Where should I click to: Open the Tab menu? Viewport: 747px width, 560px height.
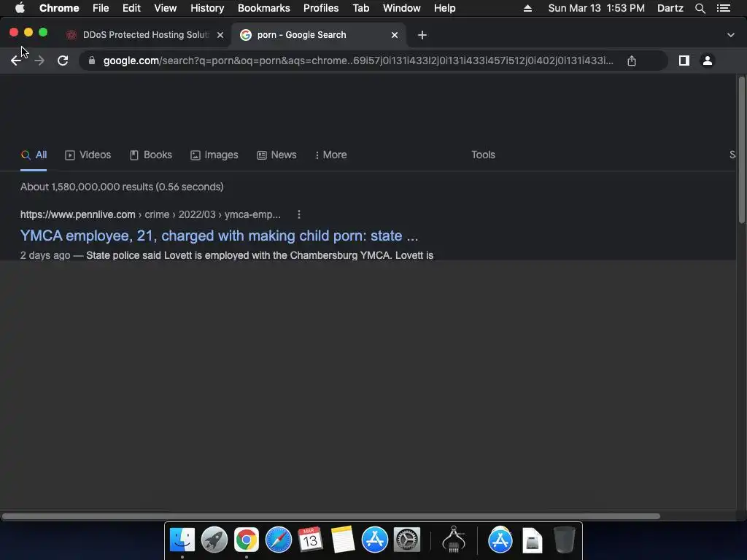pos(360,8)
